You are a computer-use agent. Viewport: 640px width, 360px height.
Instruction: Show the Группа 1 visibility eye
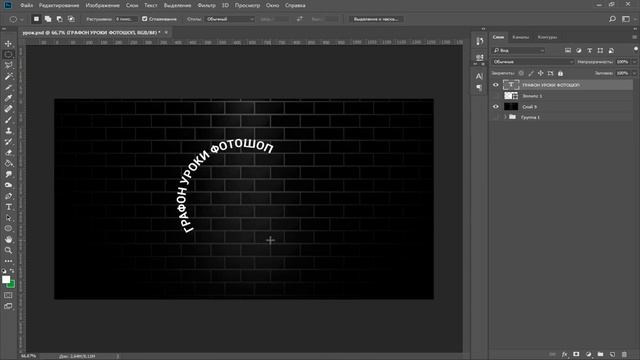(496, 117)
